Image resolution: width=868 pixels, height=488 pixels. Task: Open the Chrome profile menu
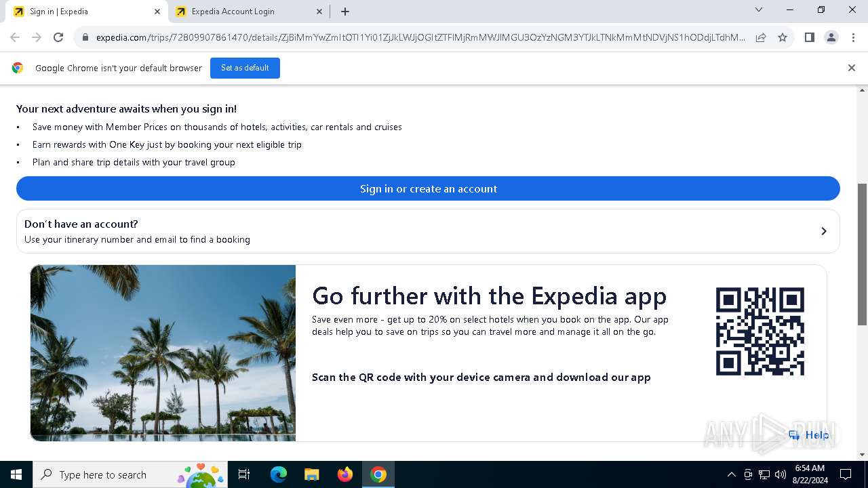click(x=831, y=37)
